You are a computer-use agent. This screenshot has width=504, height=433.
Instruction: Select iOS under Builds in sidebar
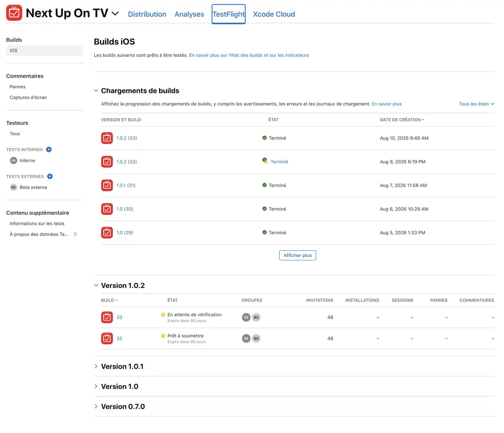tap(45, 50)
